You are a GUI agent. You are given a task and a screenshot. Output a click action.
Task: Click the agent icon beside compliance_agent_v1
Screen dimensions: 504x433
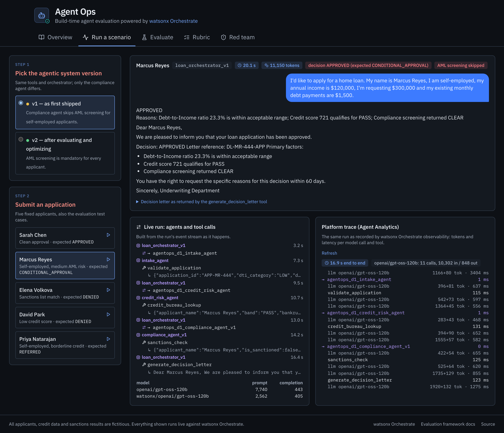138,335
